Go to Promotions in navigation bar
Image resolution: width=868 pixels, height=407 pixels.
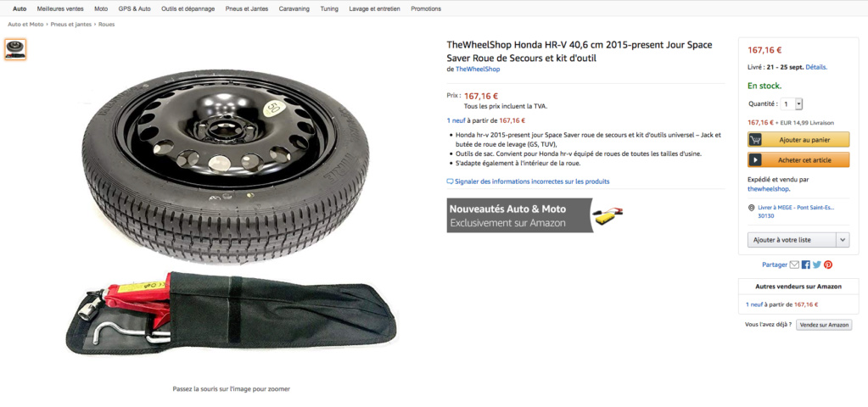point(426,8)
